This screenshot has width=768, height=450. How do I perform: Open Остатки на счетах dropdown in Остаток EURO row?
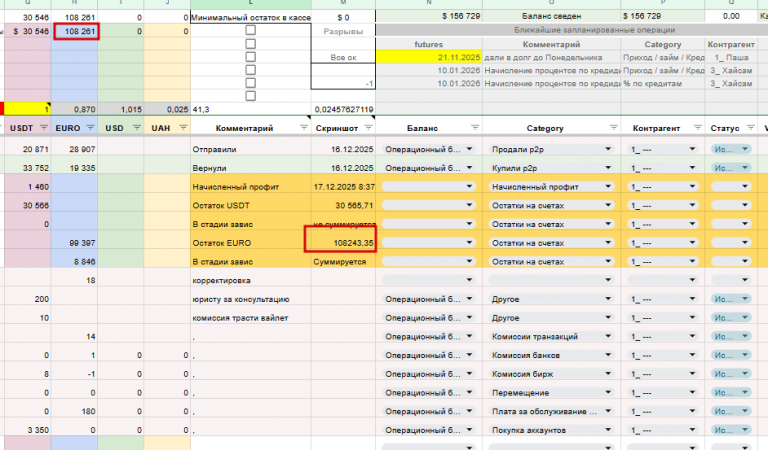[607, 243]
